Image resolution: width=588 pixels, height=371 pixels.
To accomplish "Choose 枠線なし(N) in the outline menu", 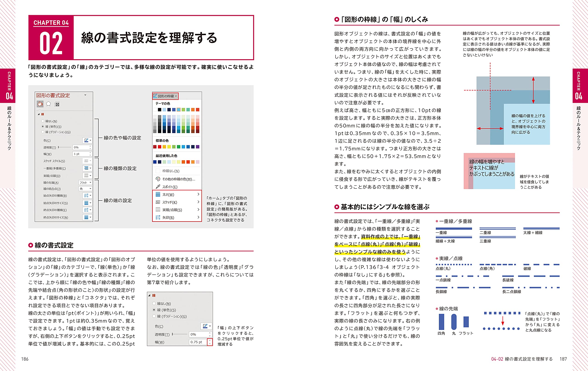I will pyautogui.click(x=167, y=171).
